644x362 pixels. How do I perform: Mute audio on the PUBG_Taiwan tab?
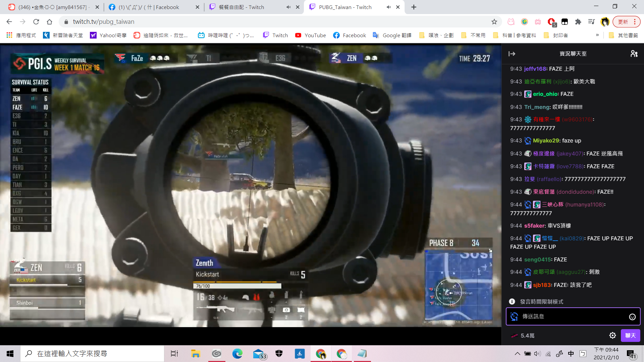click(x=389, y=7)
